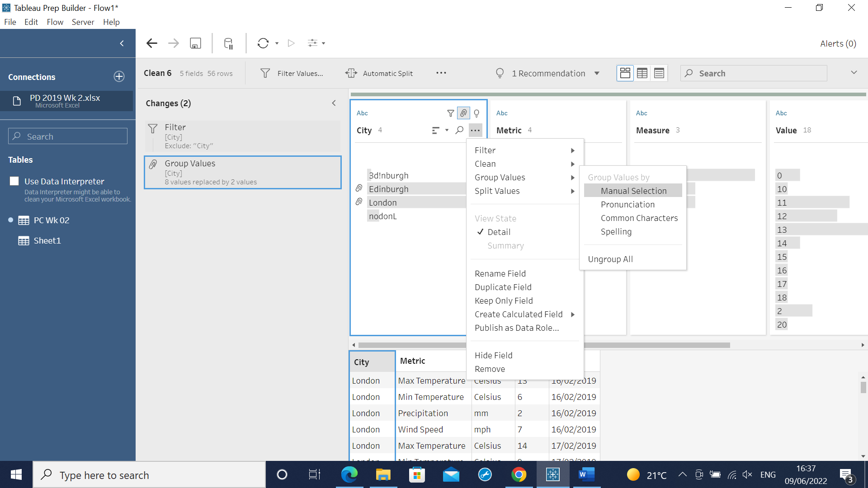The image size is (868, 488).
Task: Click the save flow icon
Action: point(195,43)
